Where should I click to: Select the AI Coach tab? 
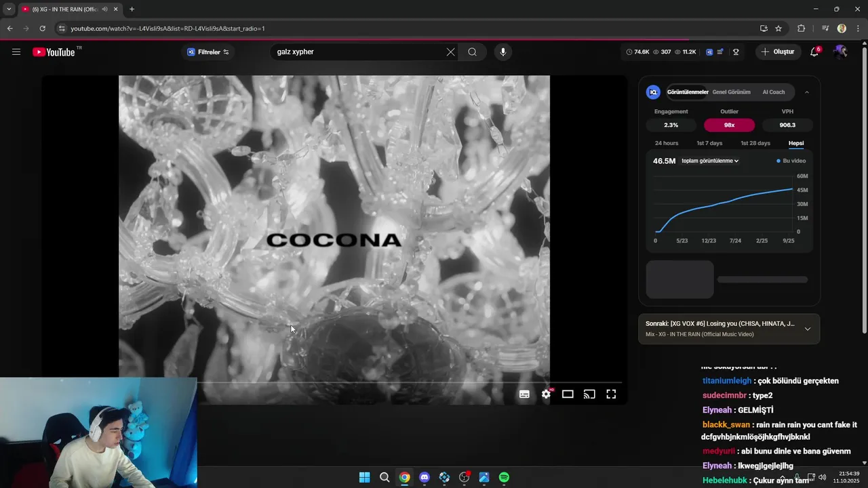(x=774, y=92)
